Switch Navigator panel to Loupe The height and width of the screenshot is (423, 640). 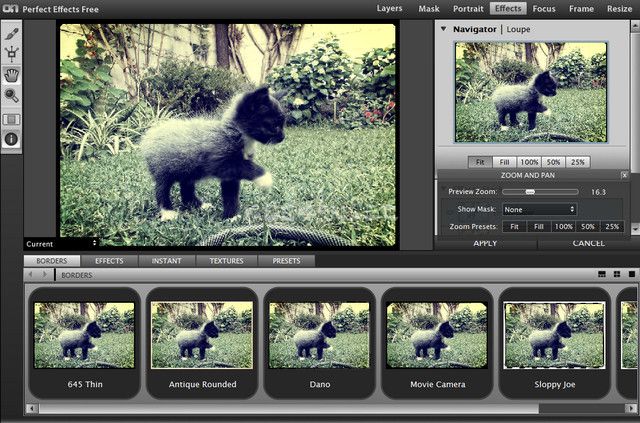coord(518,29)
